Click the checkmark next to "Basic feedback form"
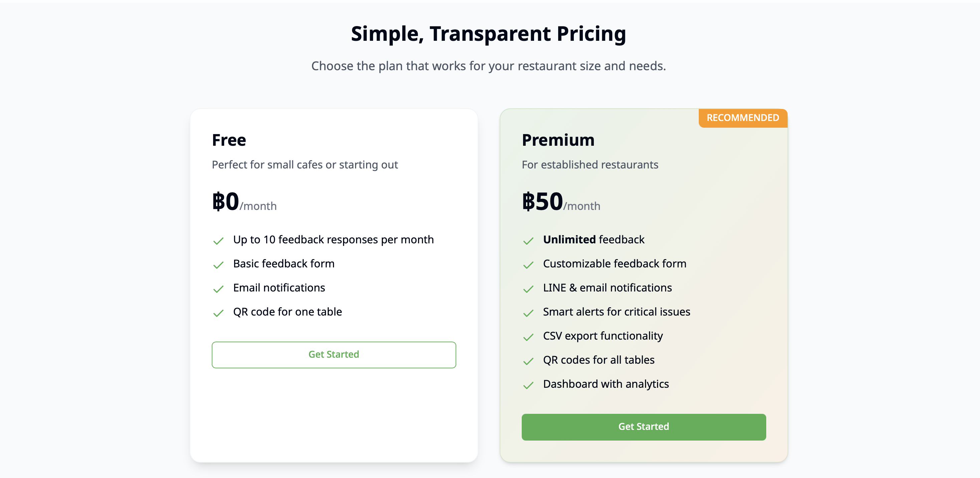 218,265
